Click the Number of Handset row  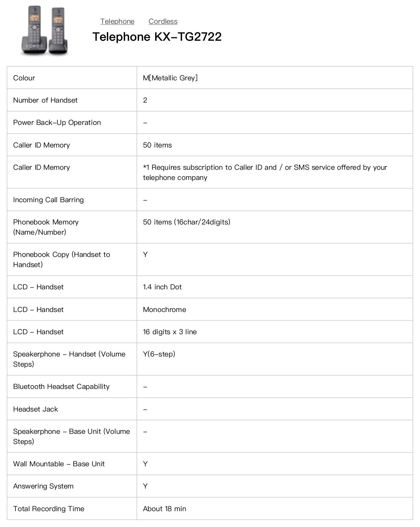(x=210, y=100)
